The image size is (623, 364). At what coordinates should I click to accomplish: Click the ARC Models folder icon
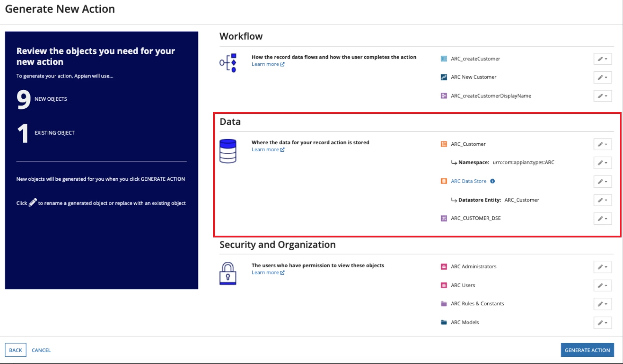(x=444, y=323)
